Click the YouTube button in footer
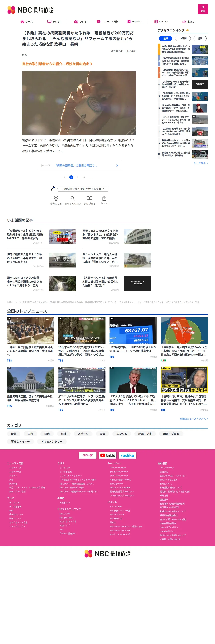Screen dimensions: 215x644 (108, 455)
